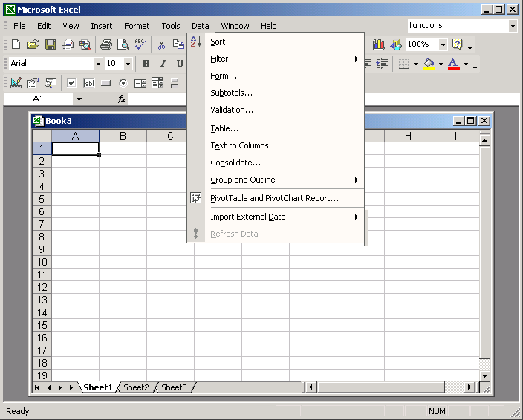Save the workbook with the floppy disk icon

pyautogui.click(x=51, y=45)
